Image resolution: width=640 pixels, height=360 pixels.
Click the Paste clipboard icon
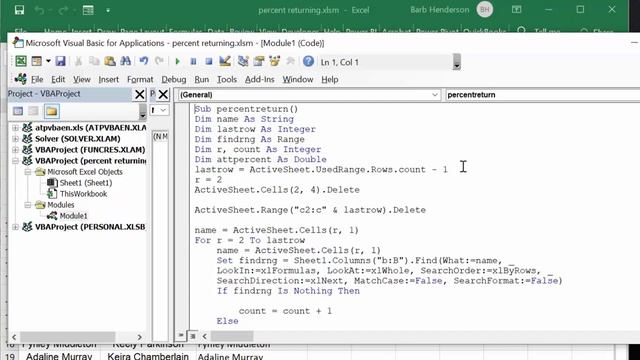(x=110, y=61)
